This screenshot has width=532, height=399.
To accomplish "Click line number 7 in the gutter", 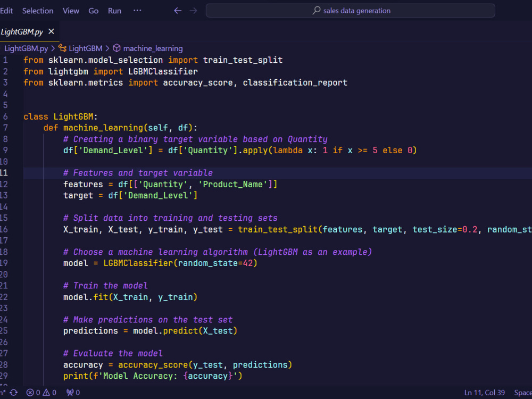I will pos(5,128).
